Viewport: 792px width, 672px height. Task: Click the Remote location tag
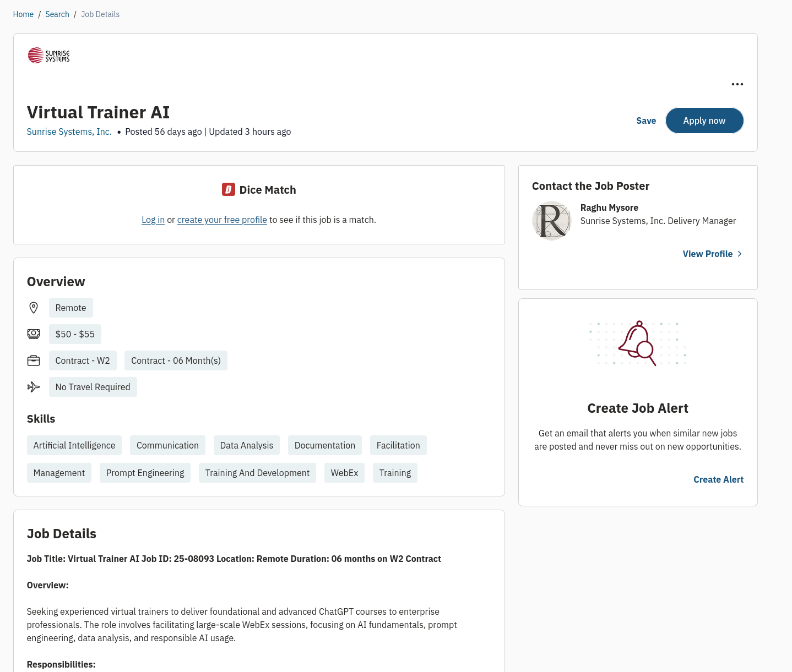71,308
